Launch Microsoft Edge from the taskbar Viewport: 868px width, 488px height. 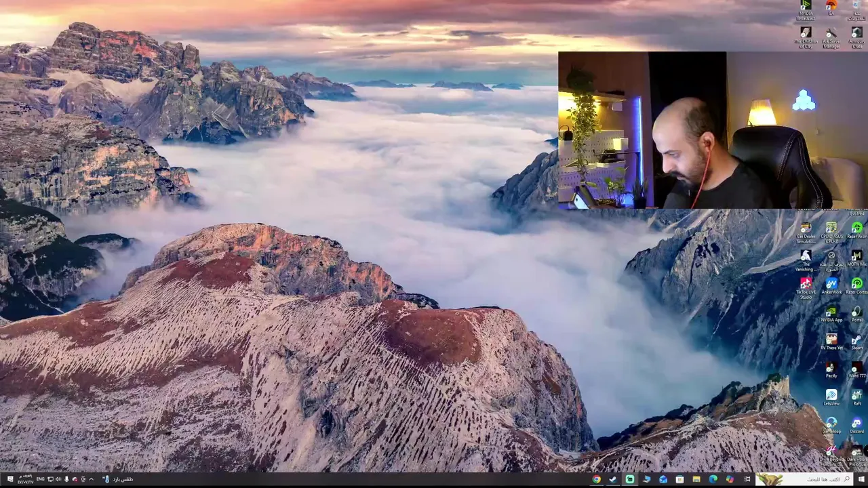(x=713, y=479)
